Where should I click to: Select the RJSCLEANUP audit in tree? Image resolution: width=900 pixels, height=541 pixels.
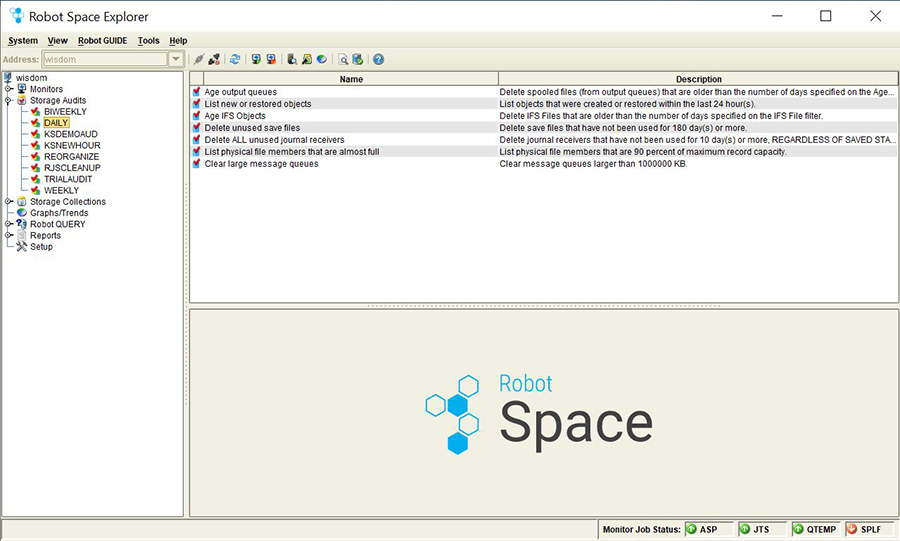point(72,168)
